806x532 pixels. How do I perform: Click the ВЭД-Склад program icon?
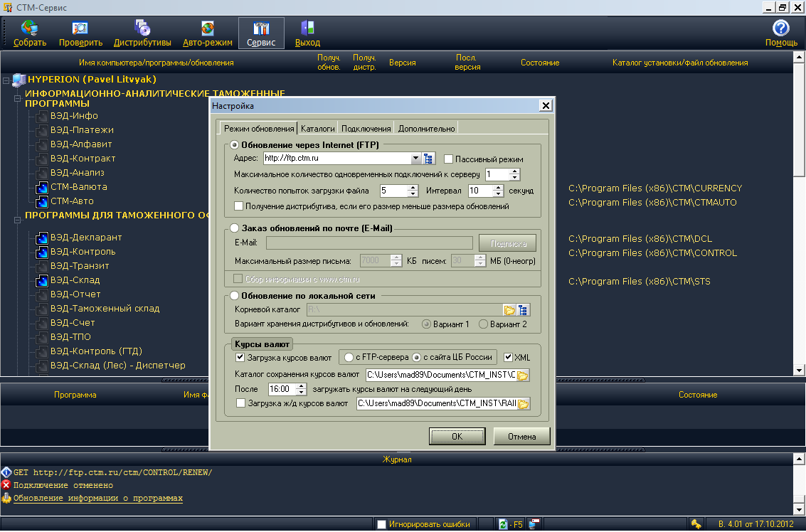click(42, 281)
